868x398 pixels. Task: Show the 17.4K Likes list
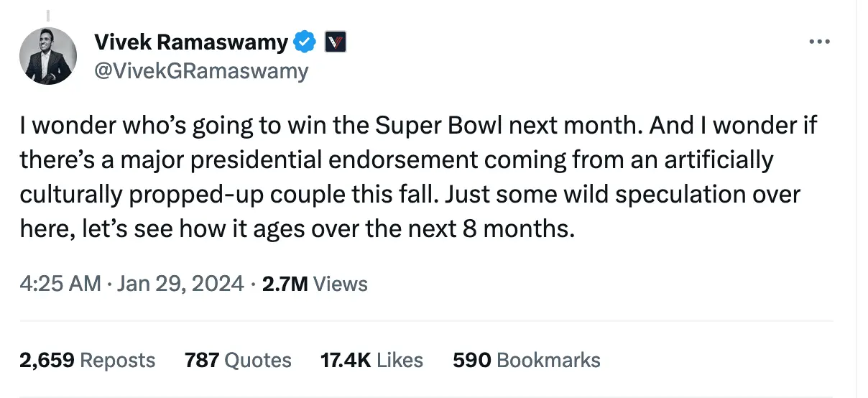coord(371,360)
